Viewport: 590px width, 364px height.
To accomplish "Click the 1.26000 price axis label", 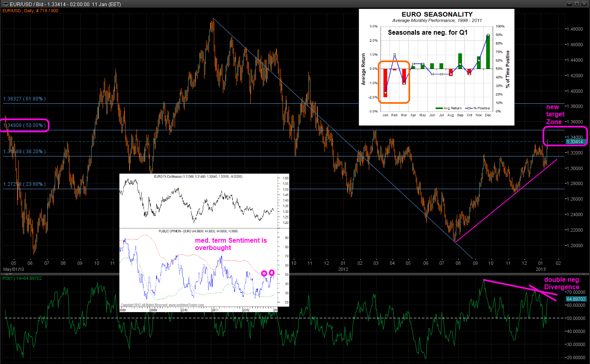I will pyautogui.click(x=574, y=199).
